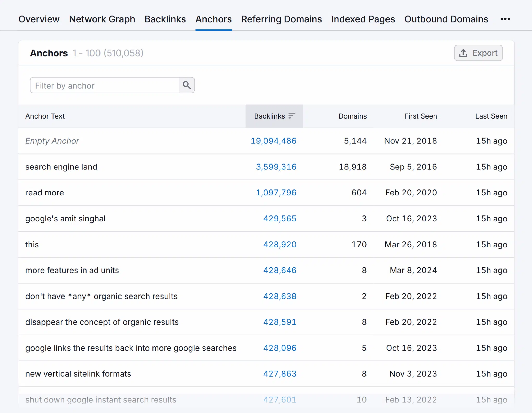This screenshot has height=413, width=532.
Task: Click the domains value 5,144
Action: (x=355, y=141)
